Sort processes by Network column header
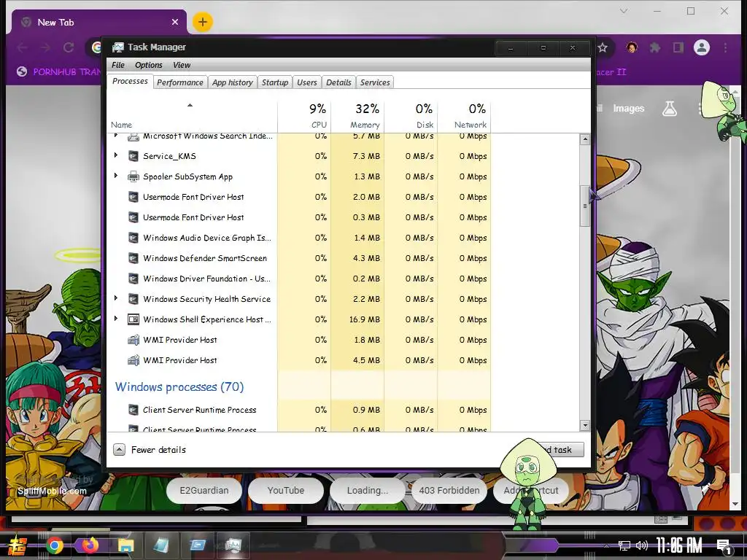Image resolution: width=747 pixels, height=560 pixels. pos(464,116)
